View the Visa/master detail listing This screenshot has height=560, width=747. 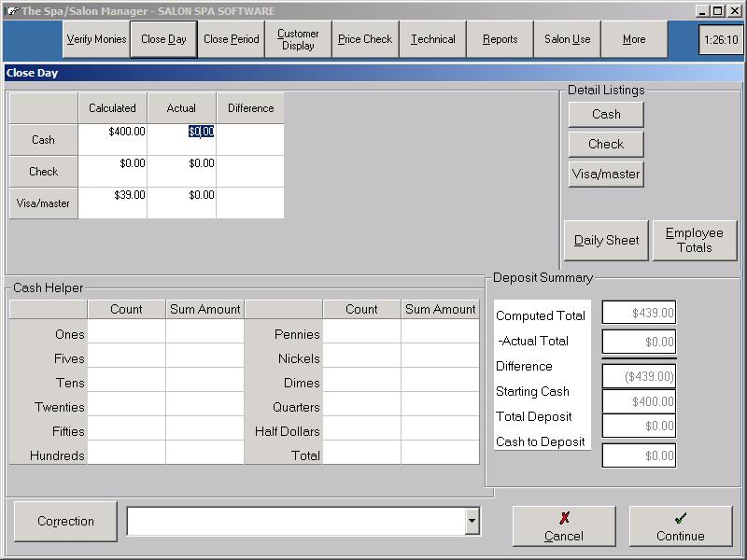(x=606, y=174)
